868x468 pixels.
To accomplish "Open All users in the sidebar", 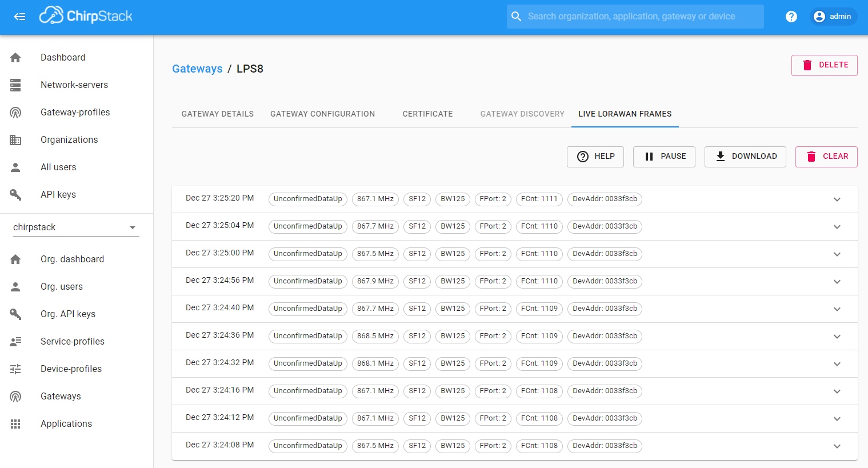I will (x=77, y=167).
